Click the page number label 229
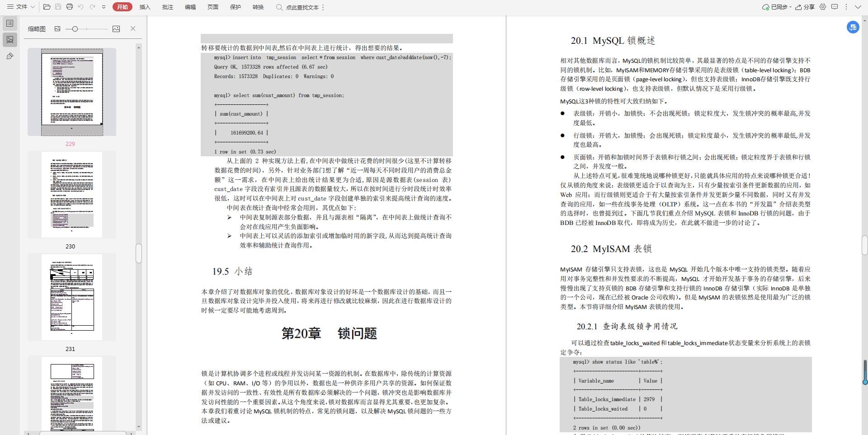This screenshot has height=435, width=868. [70, 144]
